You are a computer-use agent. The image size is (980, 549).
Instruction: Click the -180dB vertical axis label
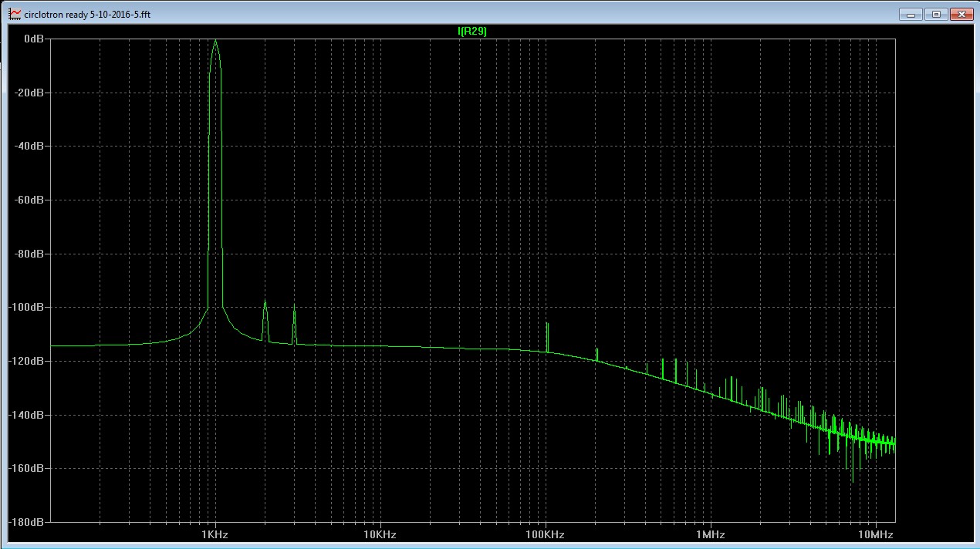tap(25, 521)
